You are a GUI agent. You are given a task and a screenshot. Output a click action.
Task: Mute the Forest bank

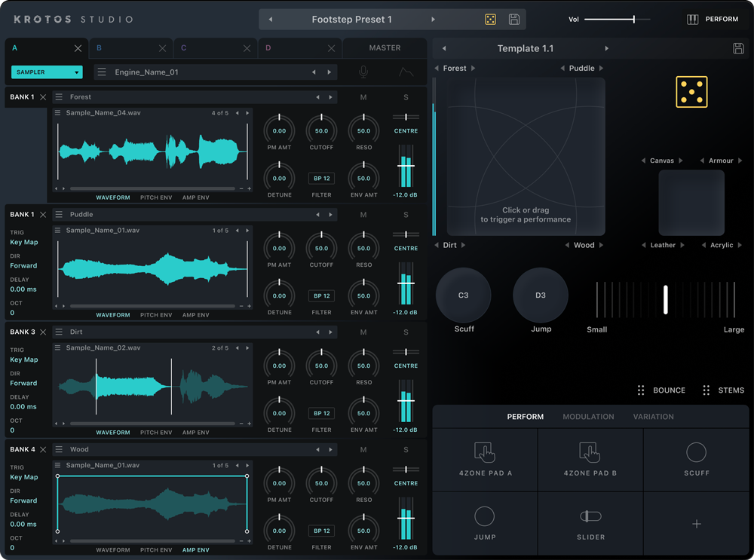pyautogui.click(x=363, y=97)
